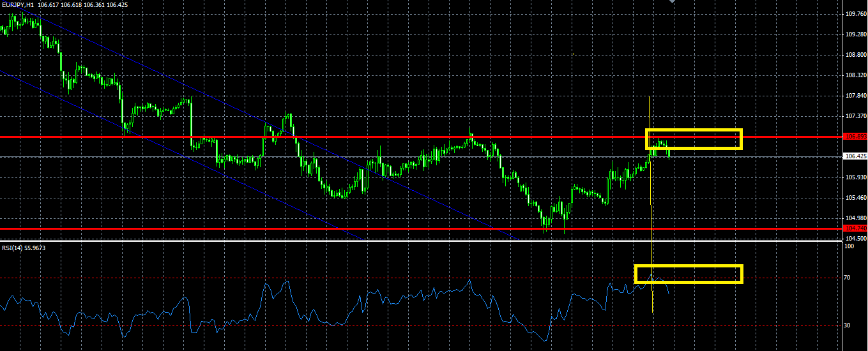Click the current price 106.425 label
The image size is (868, 351).
855,156
